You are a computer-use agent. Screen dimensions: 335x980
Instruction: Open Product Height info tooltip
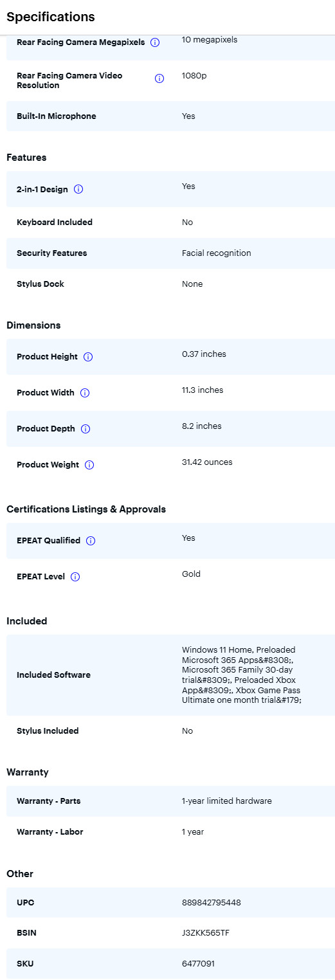[x=88, y=357]
